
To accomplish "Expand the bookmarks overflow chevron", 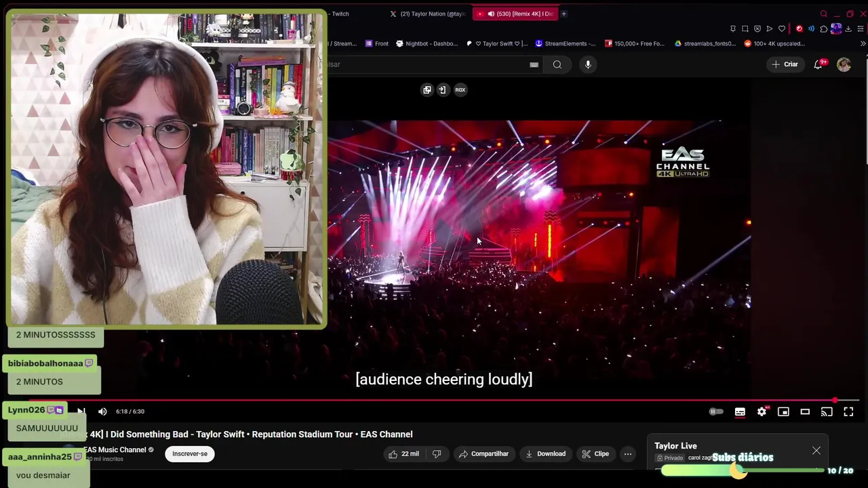I will click(x=863, y=43).
